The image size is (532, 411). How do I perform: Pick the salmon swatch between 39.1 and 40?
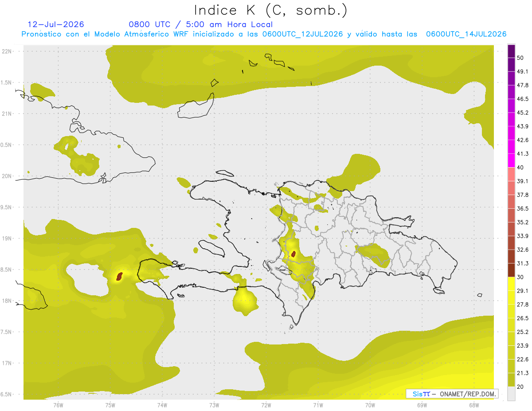pyautogui.click(x=511, y=175)
